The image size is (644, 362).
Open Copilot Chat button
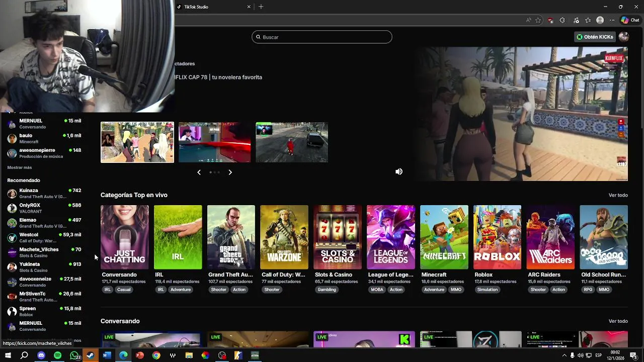tap(630, 20)
